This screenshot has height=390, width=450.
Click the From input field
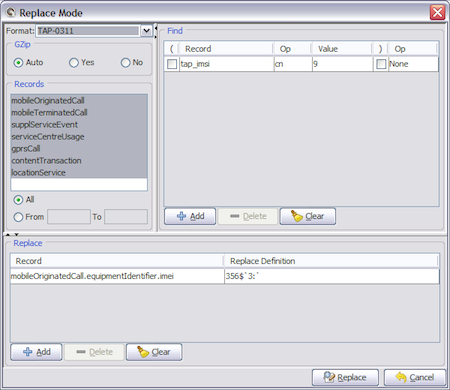tap(69, 217)
